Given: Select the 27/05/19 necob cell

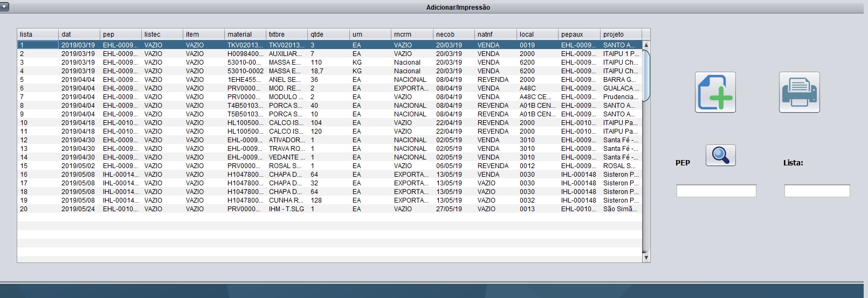Looking at the screenshot, I should click(454, 209).
